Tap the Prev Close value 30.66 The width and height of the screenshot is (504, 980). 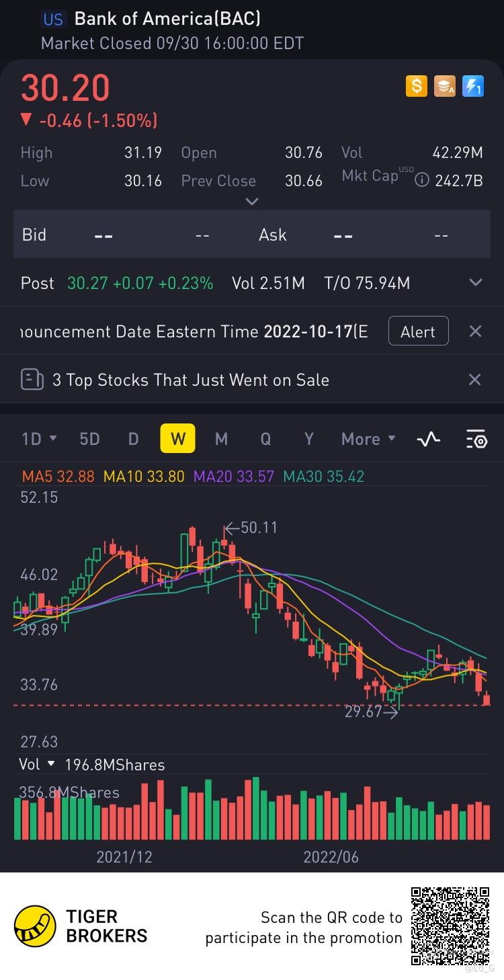click(x=304, y=181)
